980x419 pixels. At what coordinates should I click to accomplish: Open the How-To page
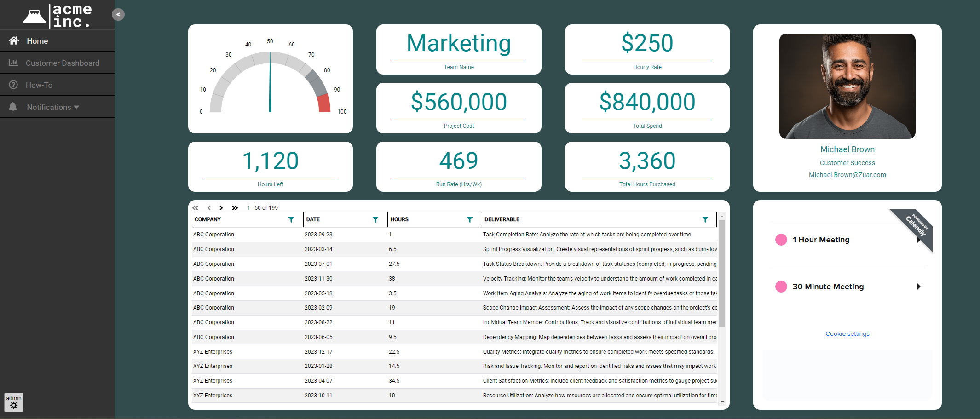(40, 85)
